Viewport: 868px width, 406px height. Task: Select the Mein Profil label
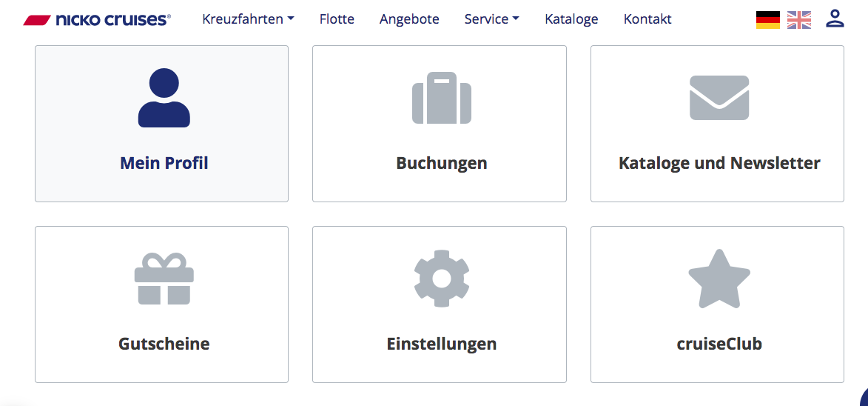(x=164, y=163)
